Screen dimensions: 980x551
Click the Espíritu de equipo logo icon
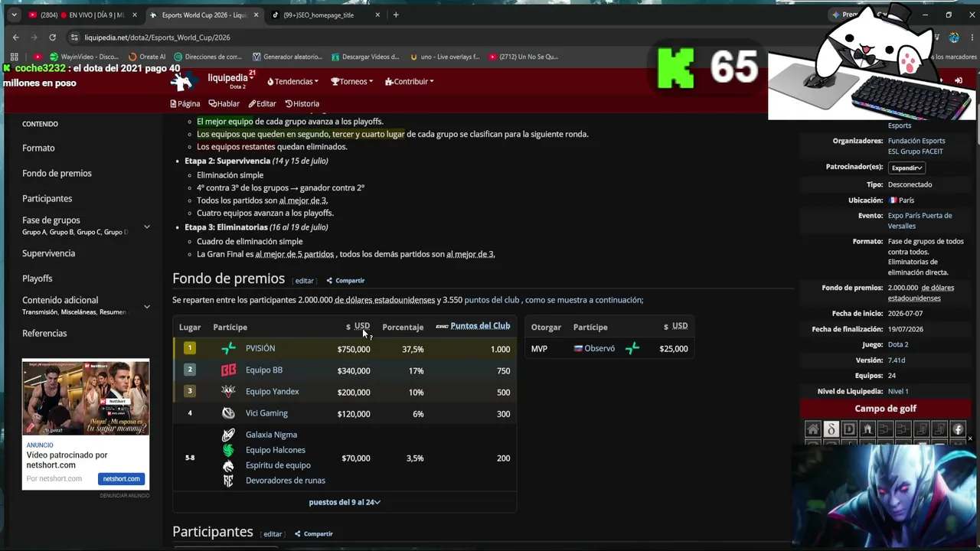[x=228, y=465]
